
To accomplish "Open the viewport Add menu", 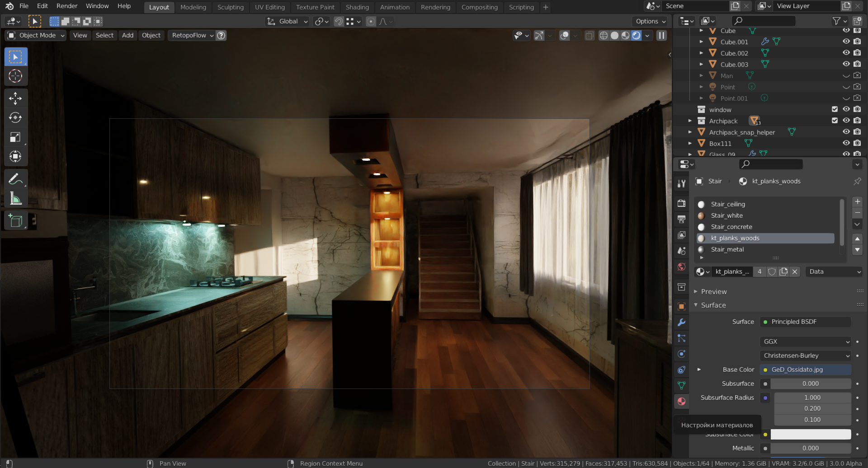I will coord(128,35).
